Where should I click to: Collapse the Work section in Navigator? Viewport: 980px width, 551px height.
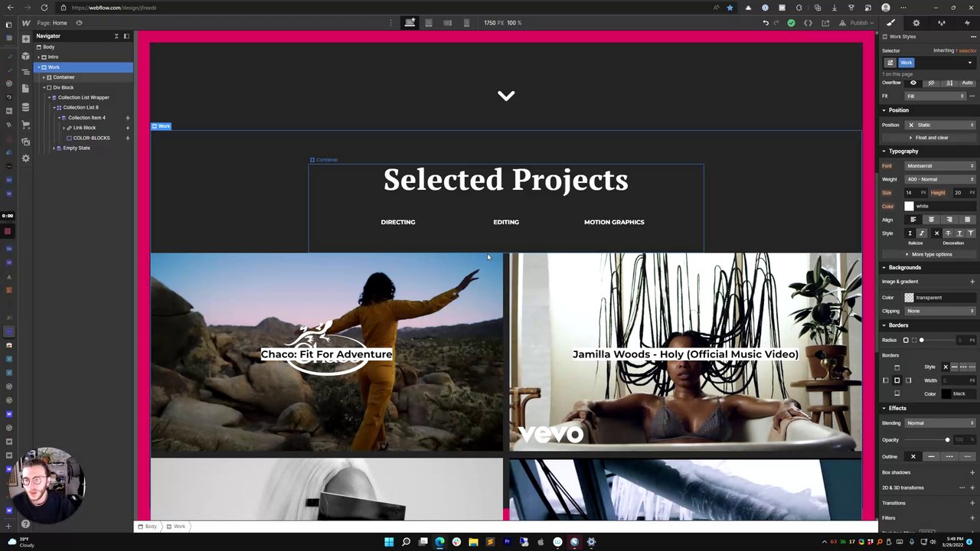pyautogui.click(x=39, y=67)
